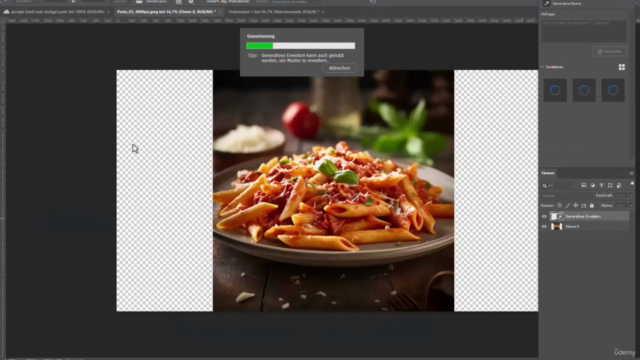Select the Generatives Erweitern layer name
This screenshot has width=640, height=360.
click(x=583, y=216)
